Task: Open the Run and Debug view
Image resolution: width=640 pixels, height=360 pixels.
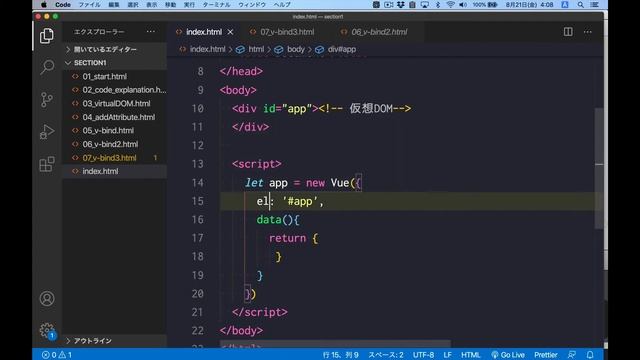Action: coord(47,132)
